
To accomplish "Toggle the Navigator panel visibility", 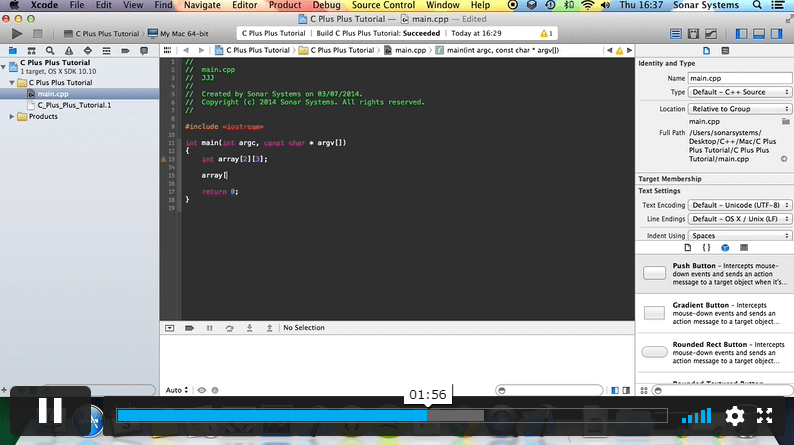I will 741,34.
